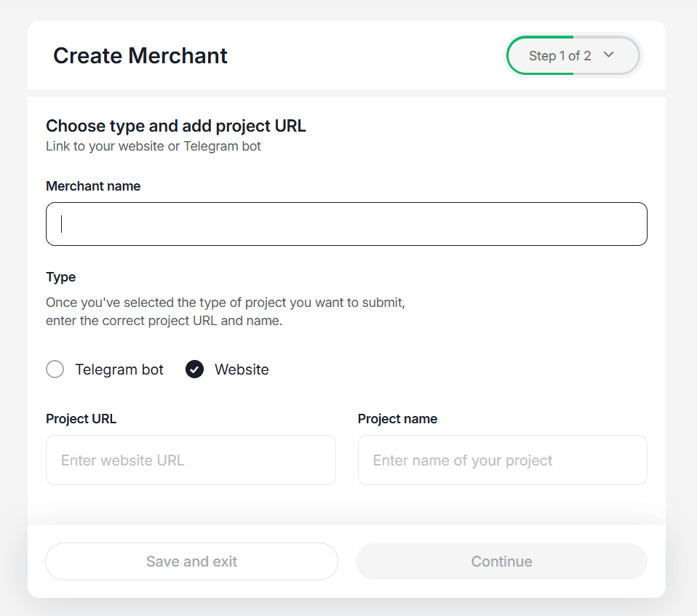Click the chevron arrow beside Step 1 of 2
The width and height of the screenshot is (697, 616).
coord(609,55)
